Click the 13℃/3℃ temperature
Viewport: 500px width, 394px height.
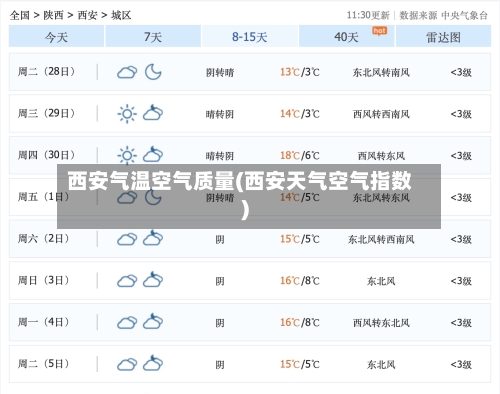pos(300,72)
